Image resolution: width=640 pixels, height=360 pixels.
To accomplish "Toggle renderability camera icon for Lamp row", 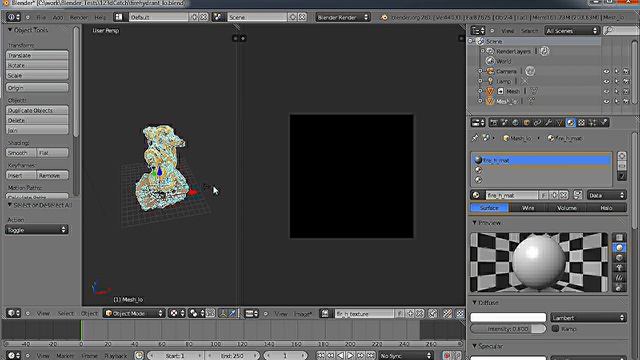I will tap(626, 81).
